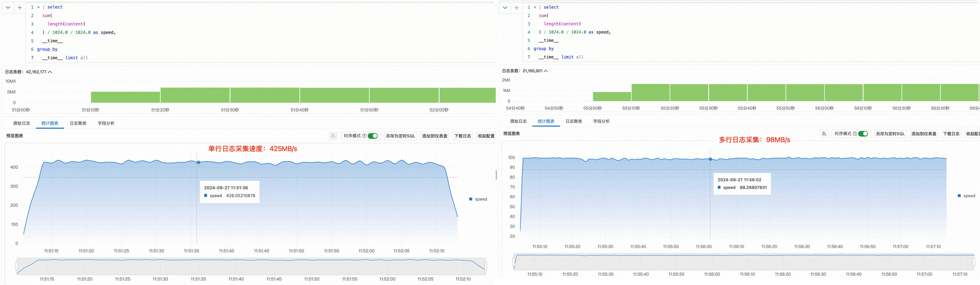This screenshot has height=285, width=980.
Task: Collapse histogram via caret next to 42,162,177
Action: pos(50,72)
